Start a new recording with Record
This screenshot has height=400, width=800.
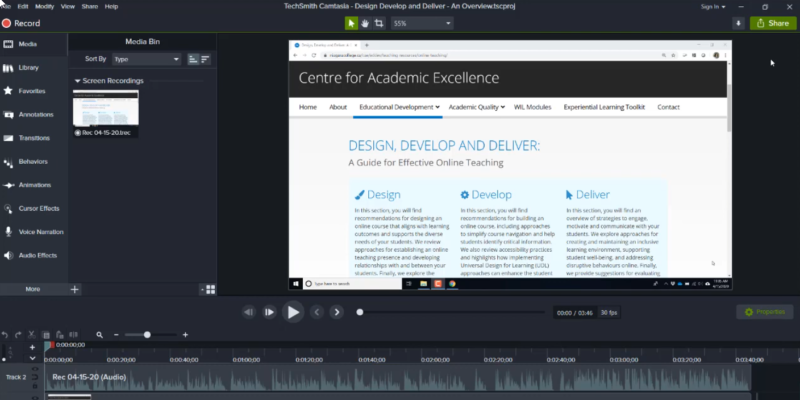[21, 23]
